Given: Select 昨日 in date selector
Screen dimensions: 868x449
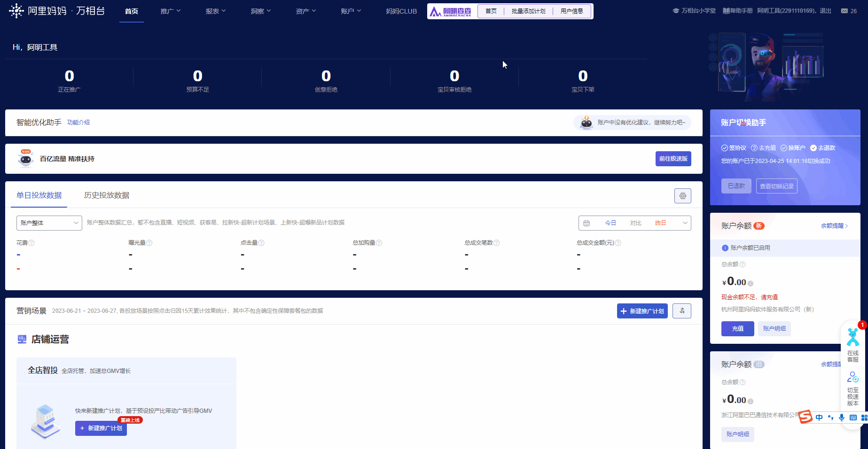Looking at the screenshot, I should 661,223.
